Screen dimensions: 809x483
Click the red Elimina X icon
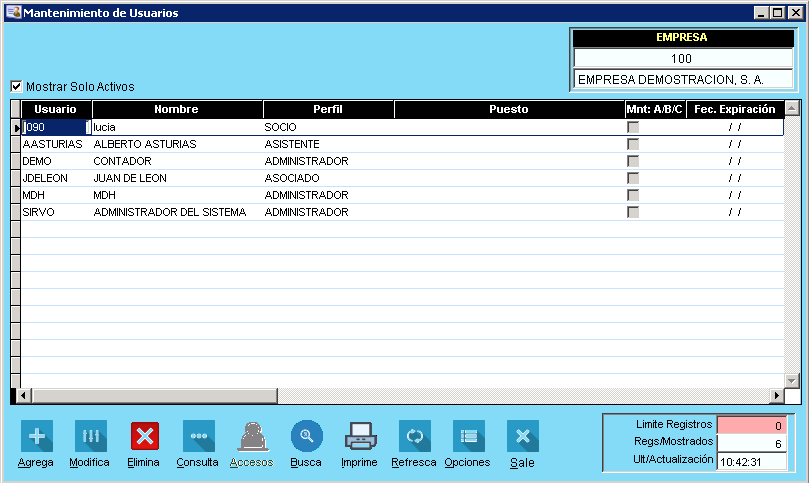click(x=144, y=436)
